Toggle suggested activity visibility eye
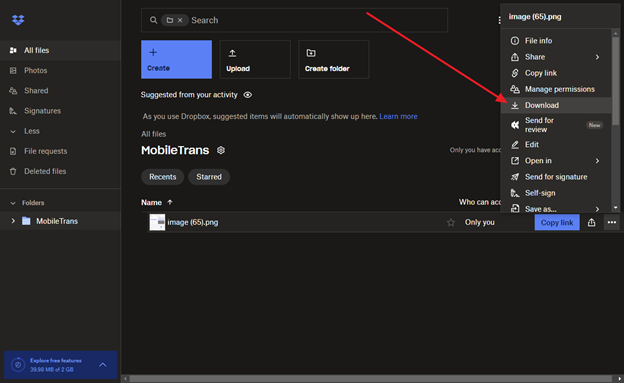 click(x=248, y=95)
